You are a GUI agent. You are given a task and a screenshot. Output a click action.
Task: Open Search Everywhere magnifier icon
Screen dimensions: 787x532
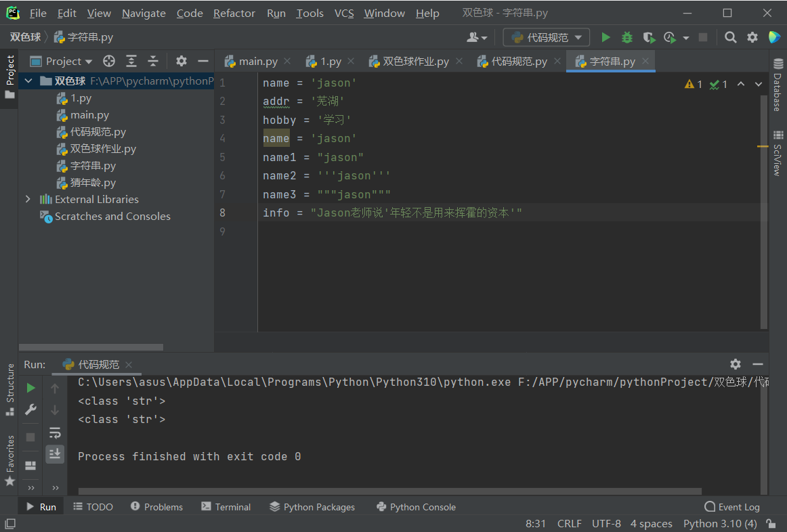(x=730, y=37)
